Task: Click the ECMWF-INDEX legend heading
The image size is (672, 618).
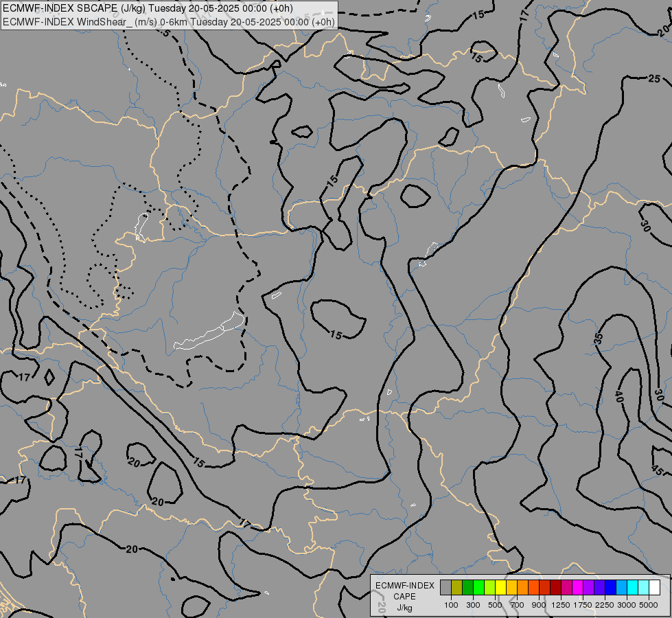Action: [405, 586]
